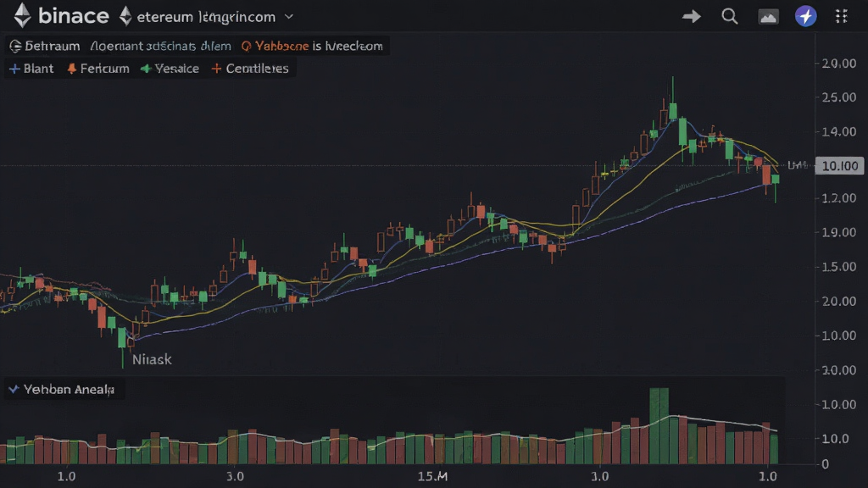Image resolution: width=868 pixels, height=488 pixels.
Task: Click the 14.00 price axis value
Action: [839, 131]
